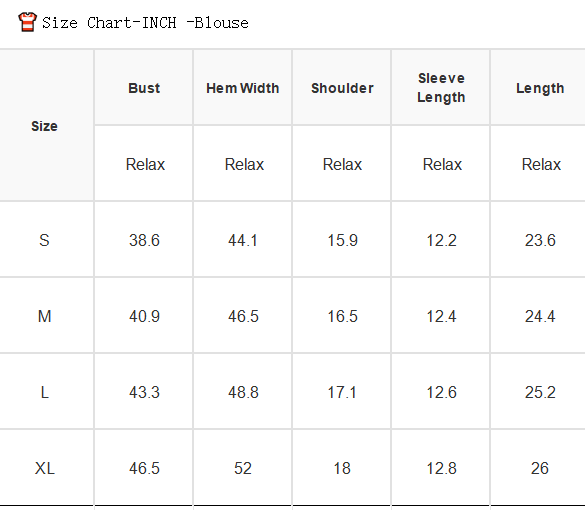Click length value 26 for size XL
585x510 pixels.
click(540, 468)
